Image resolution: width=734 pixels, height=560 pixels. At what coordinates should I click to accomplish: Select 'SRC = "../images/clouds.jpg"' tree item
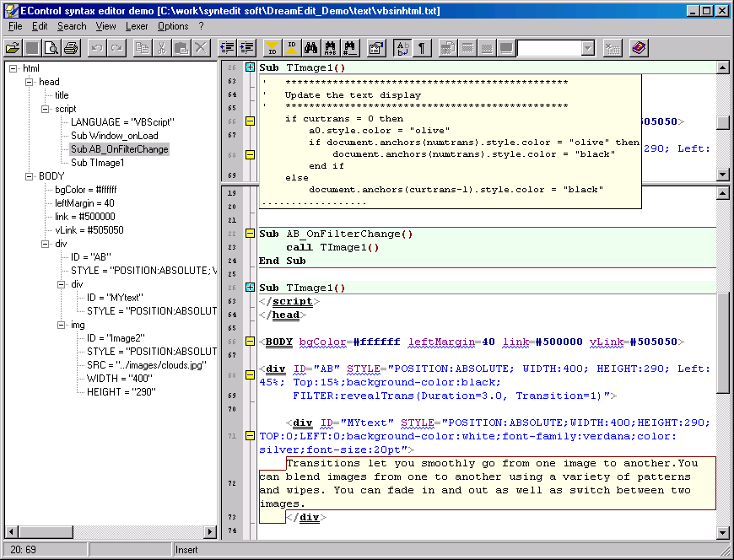147,365
